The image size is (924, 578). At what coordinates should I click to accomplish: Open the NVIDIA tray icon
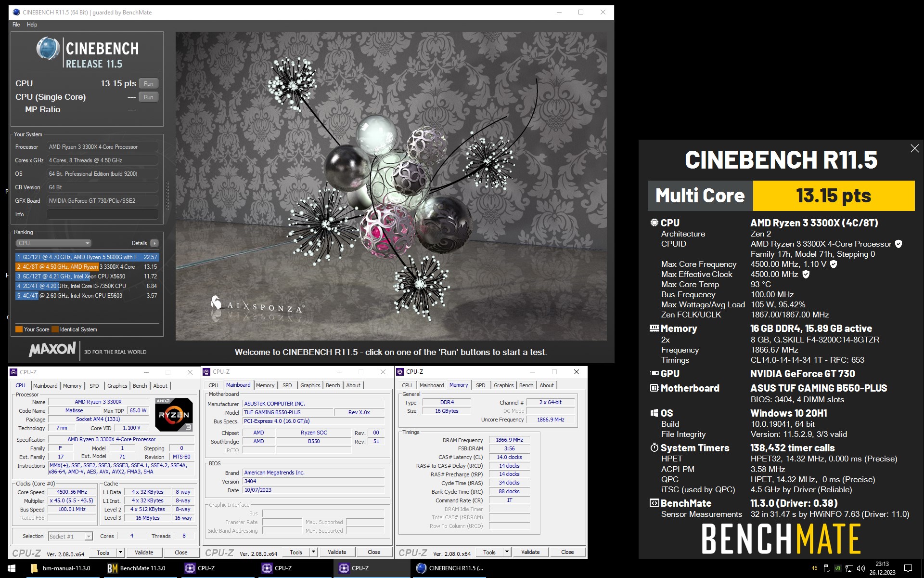click(838, 568)
